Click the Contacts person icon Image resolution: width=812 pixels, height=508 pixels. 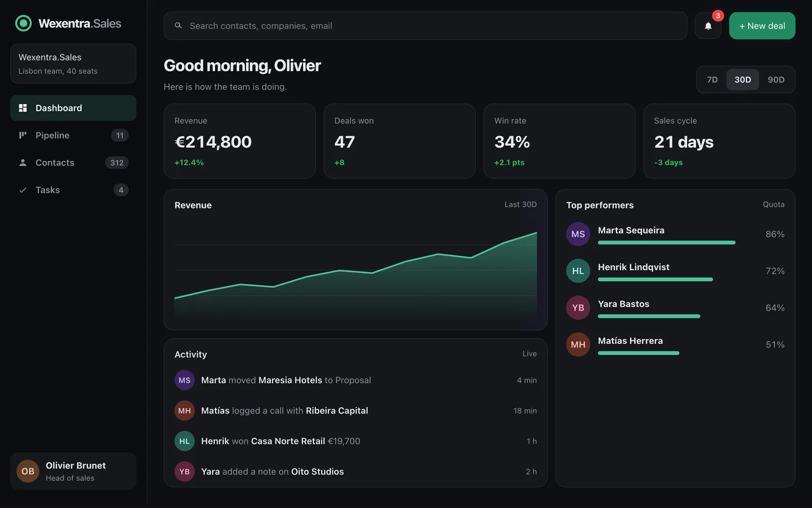point(23,163)
